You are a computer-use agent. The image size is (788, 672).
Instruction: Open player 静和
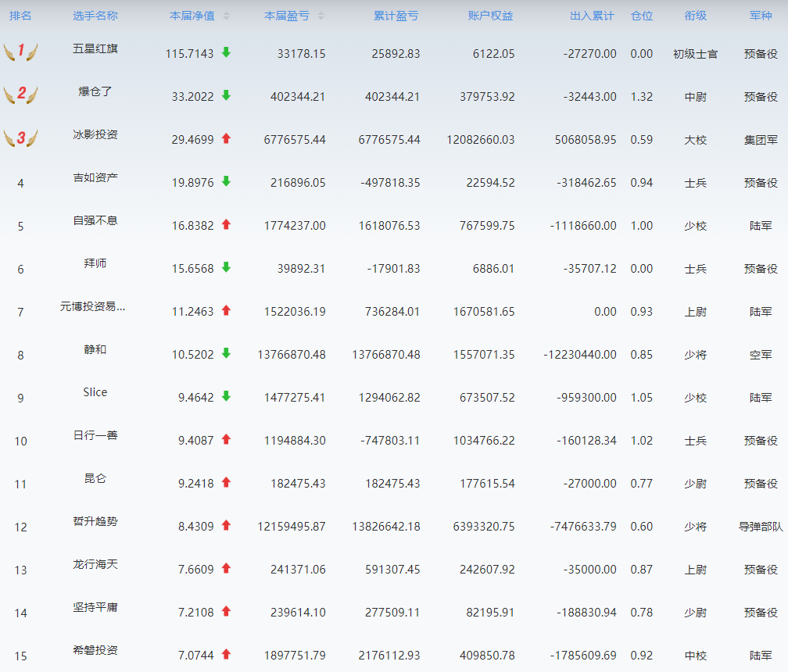[95, 349]
